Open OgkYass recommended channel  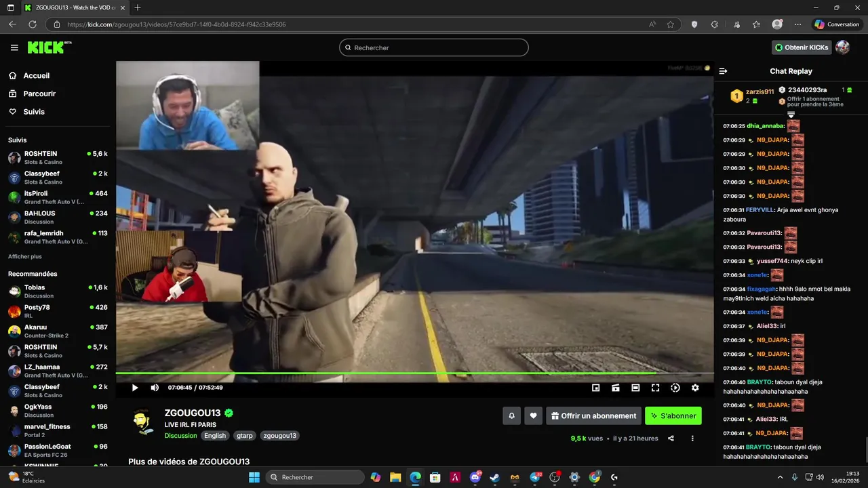click(58, 411)
